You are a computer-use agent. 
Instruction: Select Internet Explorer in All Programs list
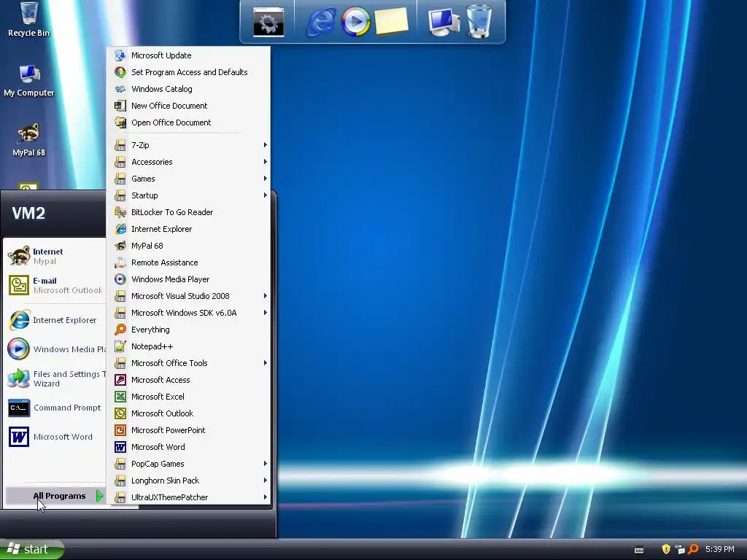tap(189, 229)
